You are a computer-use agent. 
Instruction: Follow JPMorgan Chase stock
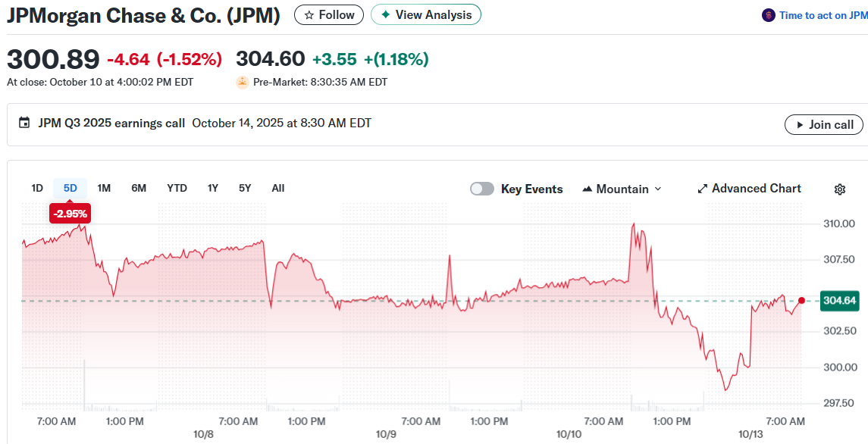click(329, 14)
